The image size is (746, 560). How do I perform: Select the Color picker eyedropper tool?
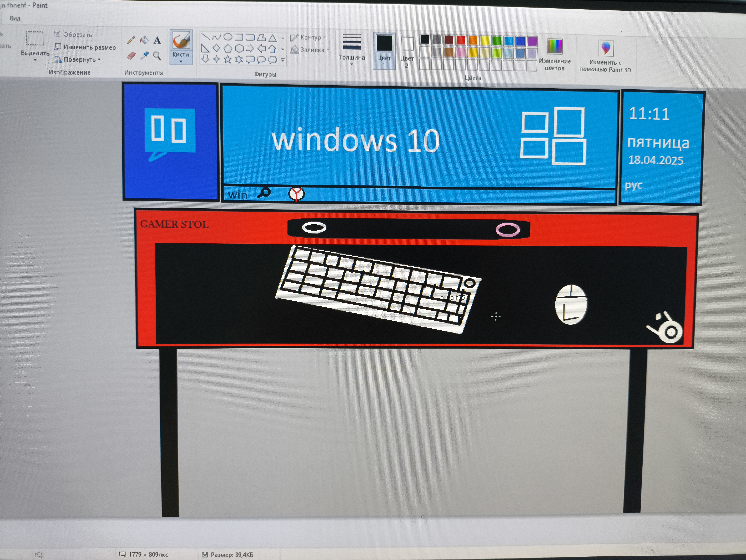[x=144, y=56]
